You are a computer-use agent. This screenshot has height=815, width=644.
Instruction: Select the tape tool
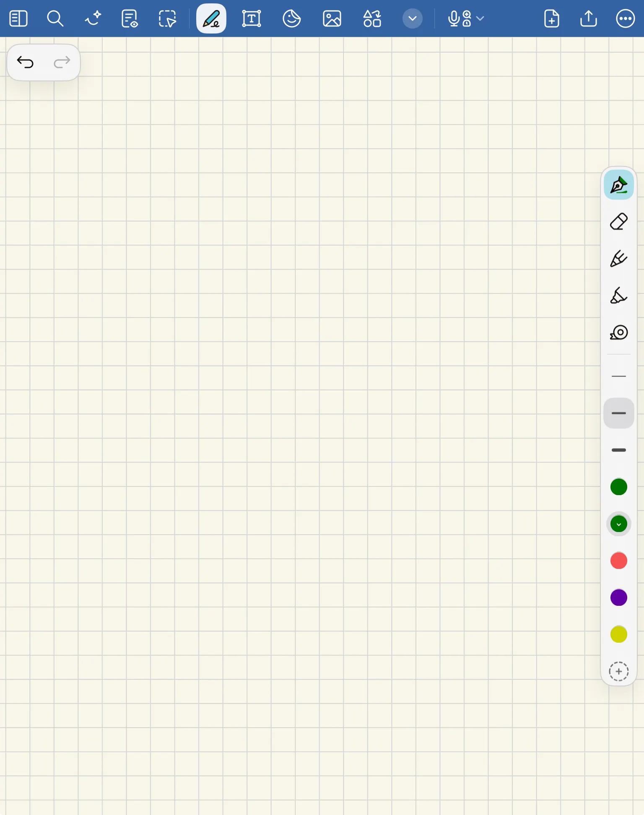618,333
